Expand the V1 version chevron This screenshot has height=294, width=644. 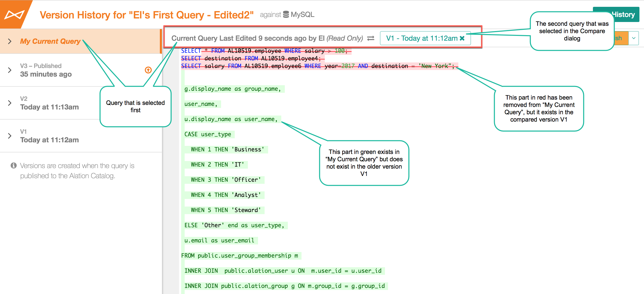pos(10,136)
